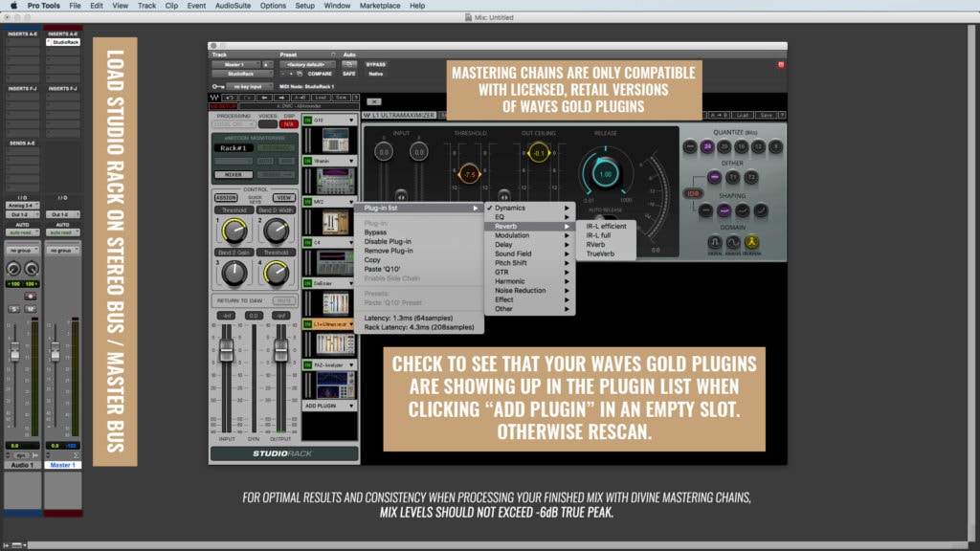
Task: Click the MIXER button in StudioRack
Action: pyautogui.click(x=234, y=175)
